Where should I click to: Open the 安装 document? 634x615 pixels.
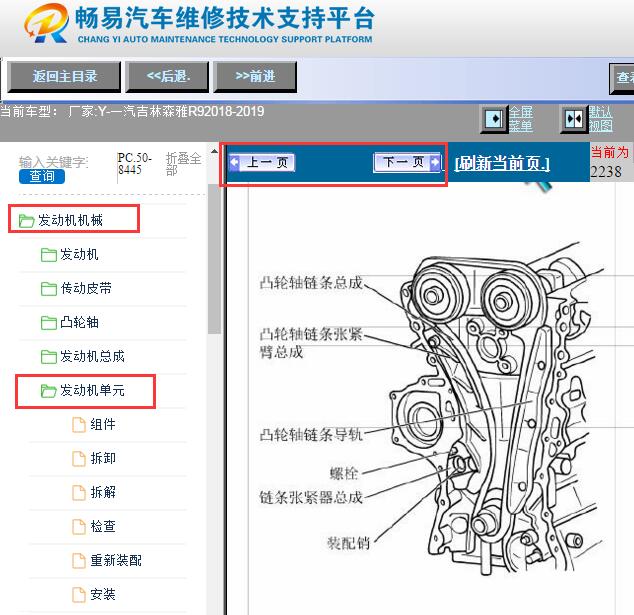click(103, 594)
